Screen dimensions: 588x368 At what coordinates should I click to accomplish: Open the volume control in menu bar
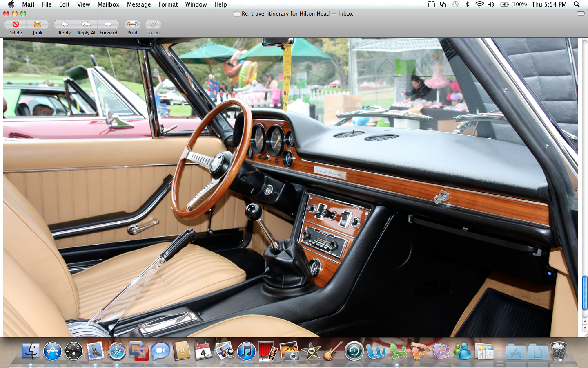click(491, 4)
